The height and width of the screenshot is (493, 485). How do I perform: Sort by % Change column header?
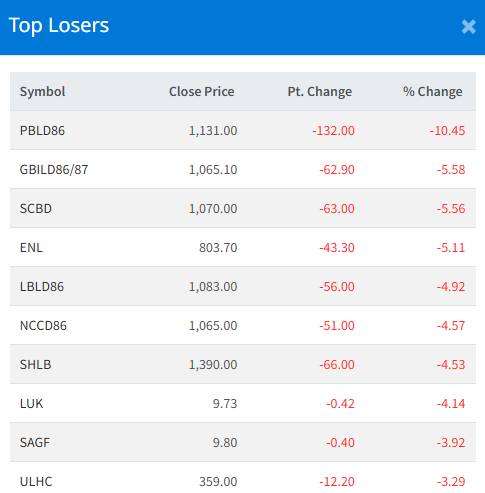[x=432, y=91]
